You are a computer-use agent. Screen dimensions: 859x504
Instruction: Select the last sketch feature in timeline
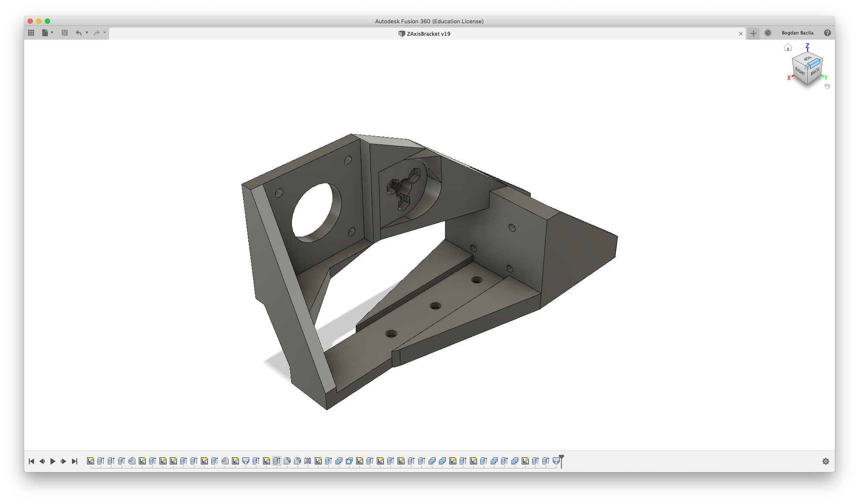click(x=525, y=461)
